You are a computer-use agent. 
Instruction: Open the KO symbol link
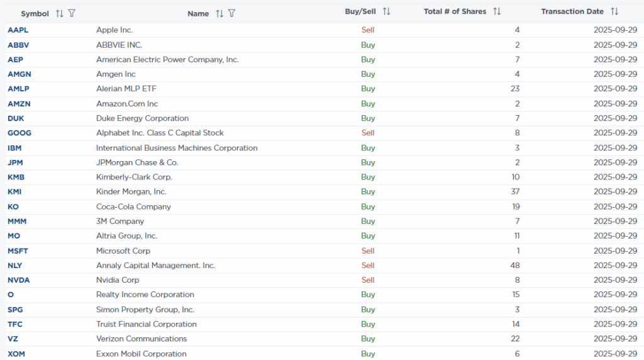click(x=13, y=206)
